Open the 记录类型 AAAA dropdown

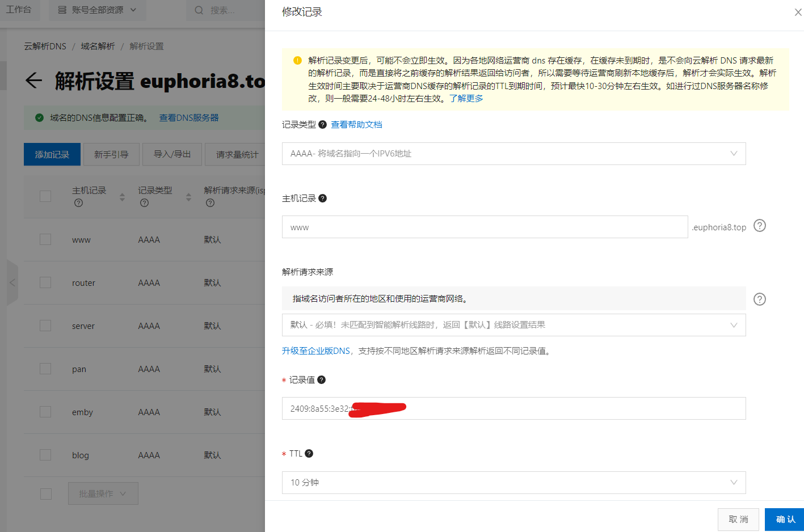click(x=513, y=154)
